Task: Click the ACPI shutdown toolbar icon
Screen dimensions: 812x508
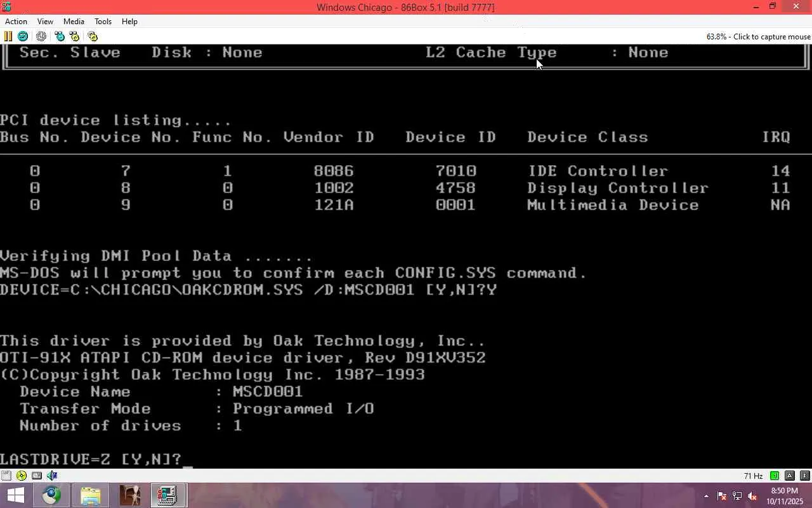Action: click(41, 36)
